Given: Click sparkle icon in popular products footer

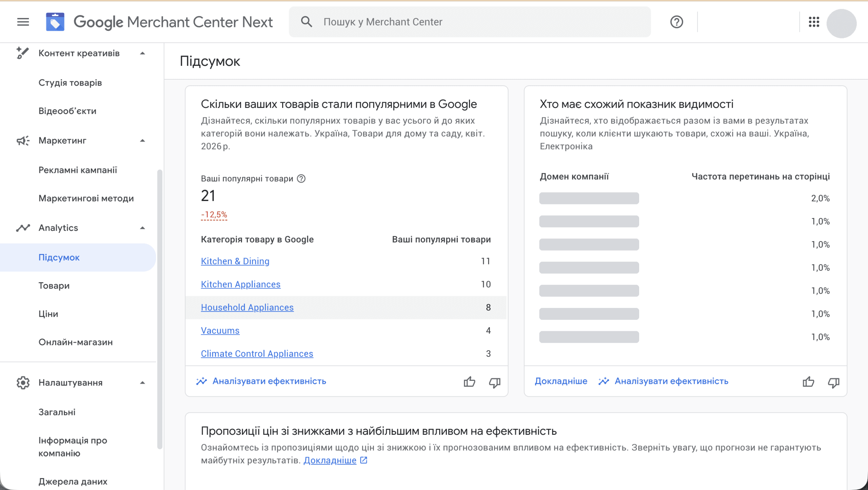Looking at the screenshot, I should click(201, 381).
